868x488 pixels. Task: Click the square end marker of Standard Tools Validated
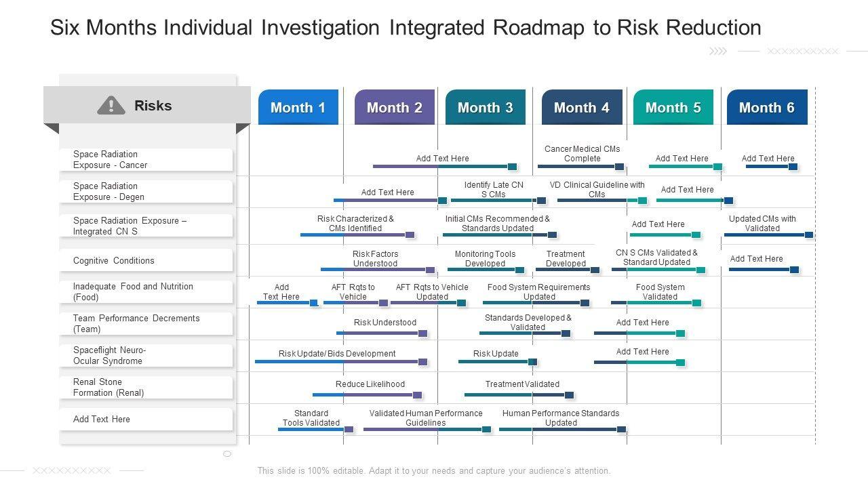click(x=349, y=429)
